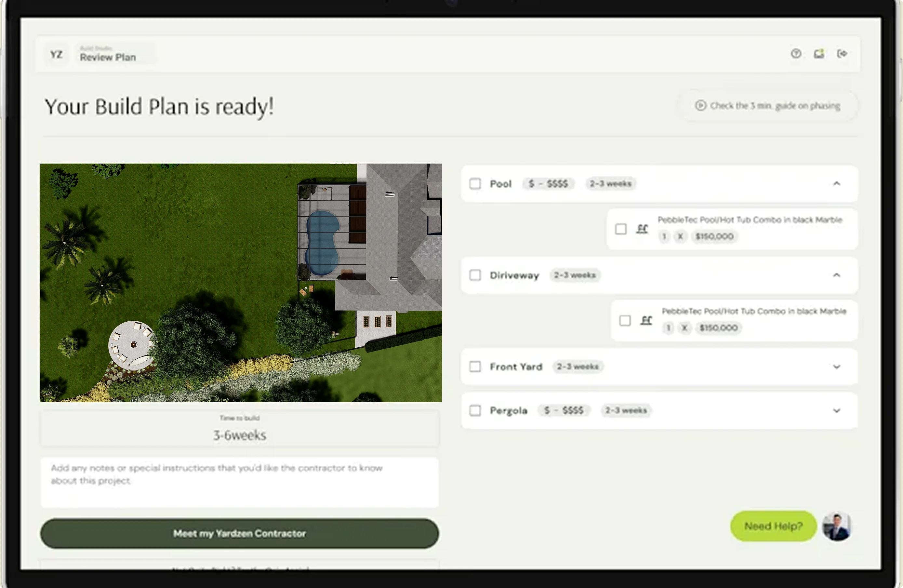The width and height of the screenshot is (903, 588).
Task: Open the help question mark icon
Action: [x=796, y=54]
